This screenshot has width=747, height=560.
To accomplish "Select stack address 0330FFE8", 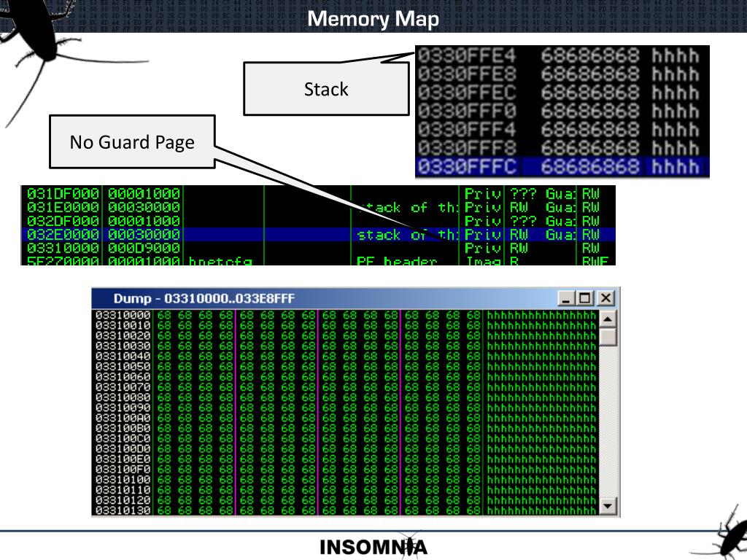I will pos(467,74).
